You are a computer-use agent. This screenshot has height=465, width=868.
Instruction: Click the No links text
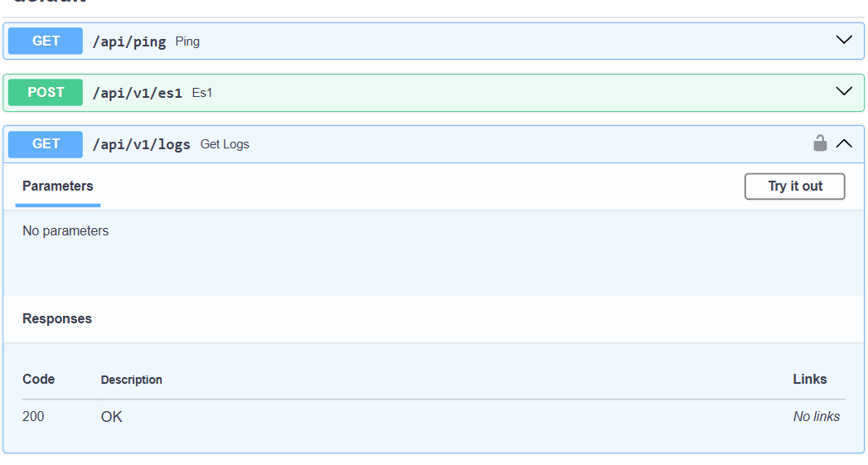[x=816, y=416]
